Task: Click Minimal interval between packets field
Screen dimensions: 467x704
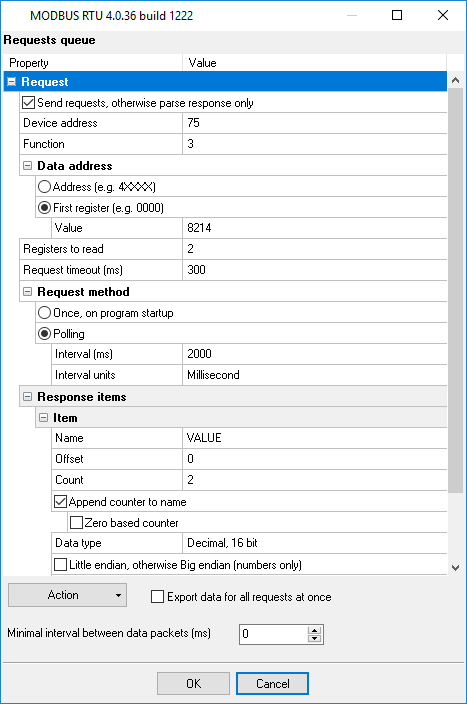Action: (273, 634)
